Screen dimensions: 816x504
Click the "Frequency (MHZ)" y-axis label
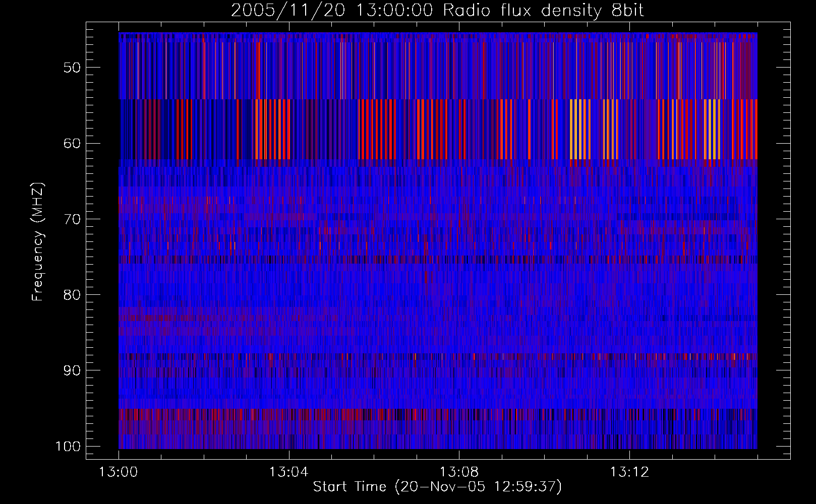point(38,242)
